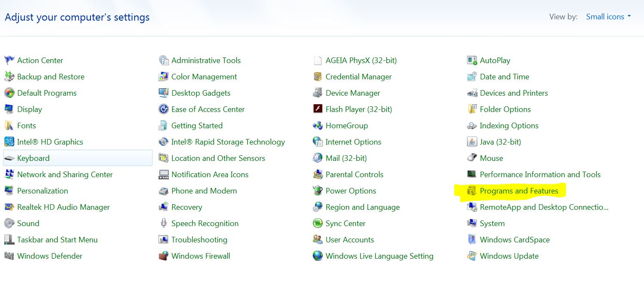Open Programs and Features link
Viewport: 644px width, 290px height.
[519, 191]
